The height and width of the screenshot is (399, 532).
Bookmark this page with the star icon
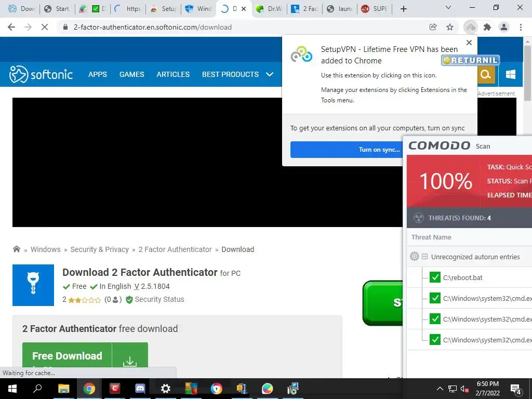point(450,27)
